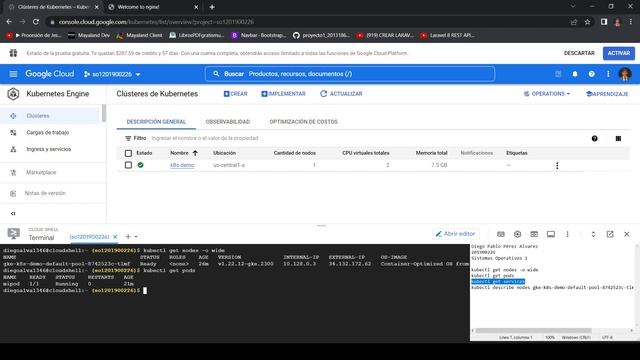Image resolution: width=640 pixels, height=360 pixels.
Task: Open Cloud Shell terminal settings gear
Action: [518, 234]
